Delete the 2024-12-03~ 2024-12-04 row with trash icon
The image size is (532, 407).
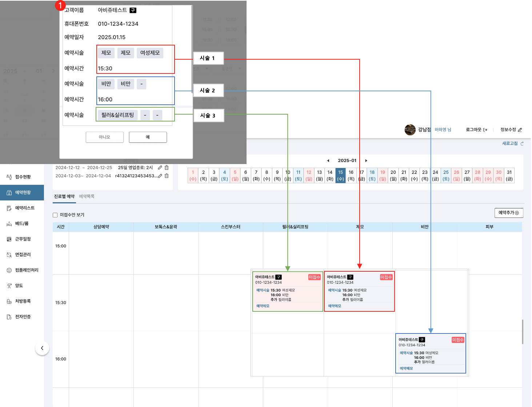167,176
